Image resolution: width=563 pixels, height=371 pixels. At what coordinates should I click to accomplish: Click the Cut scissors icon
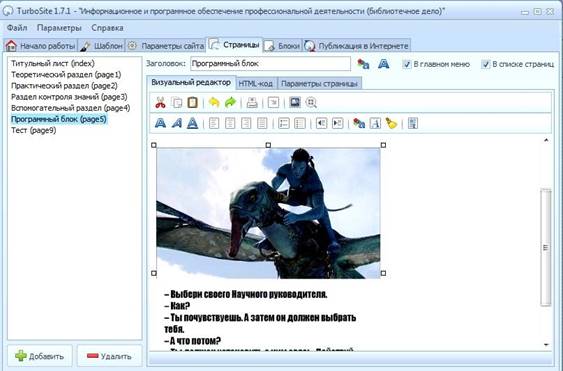[160, 103]
